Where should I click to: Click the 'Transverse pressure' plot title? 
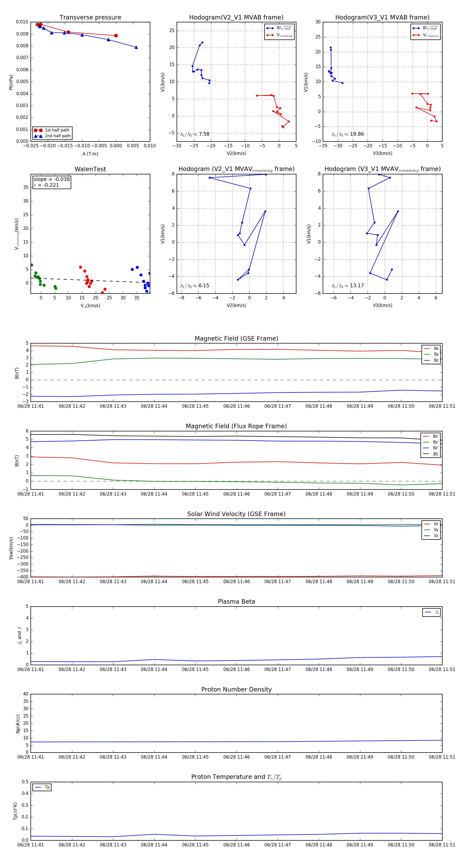90,17
